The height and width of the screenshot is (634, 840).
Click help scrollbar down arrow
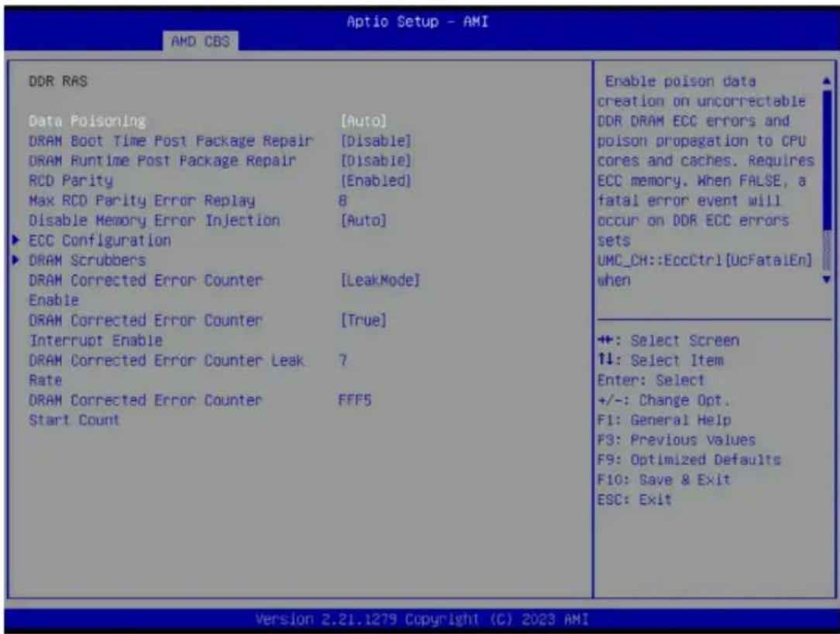click(827, 279)
